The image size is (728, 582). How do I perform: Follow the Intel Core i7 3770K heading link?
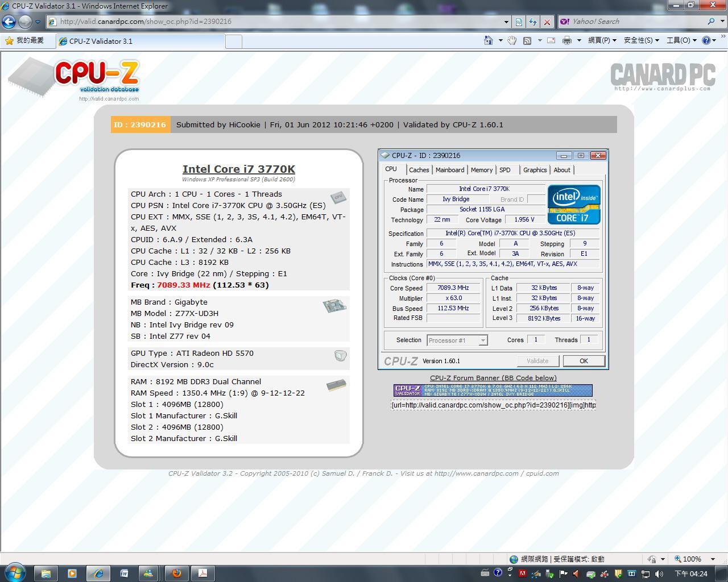coord(239,169)
